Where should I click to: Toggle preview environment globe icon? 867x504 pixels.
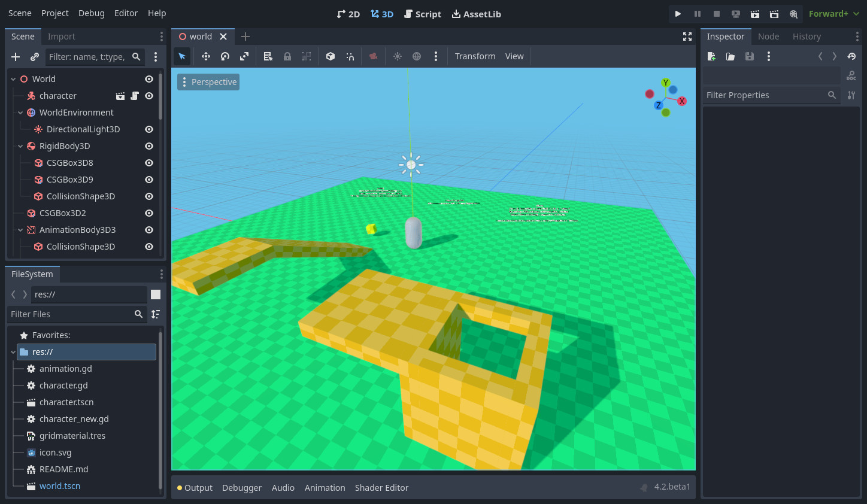[x=417, y=56]
